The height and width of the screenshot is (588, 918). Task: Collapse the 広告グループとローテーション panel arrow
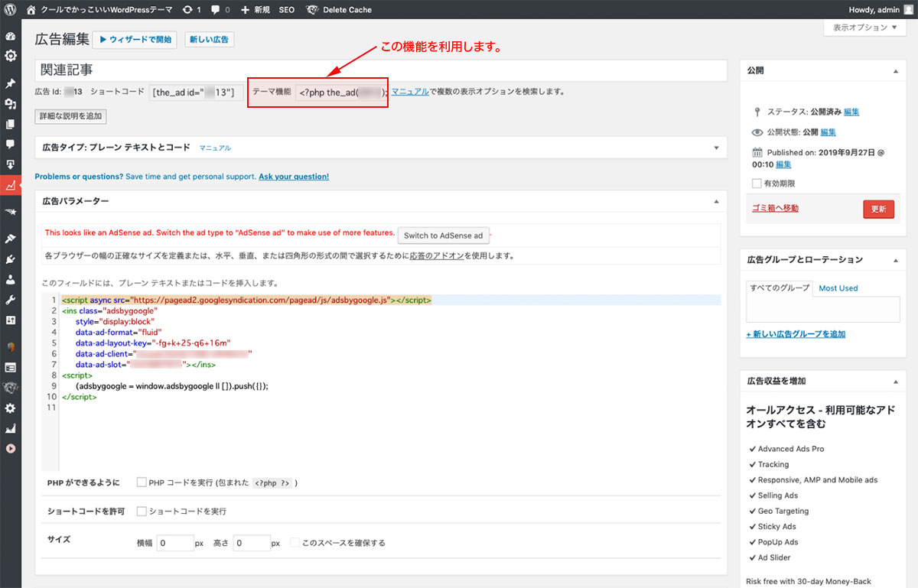tap(896, 260)
